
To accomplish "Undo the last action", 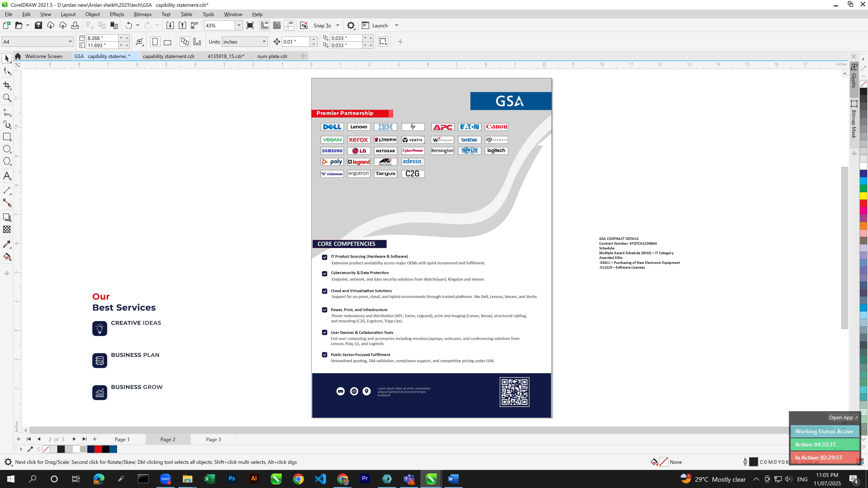I will pyautogui.click(x=128, y=25).
